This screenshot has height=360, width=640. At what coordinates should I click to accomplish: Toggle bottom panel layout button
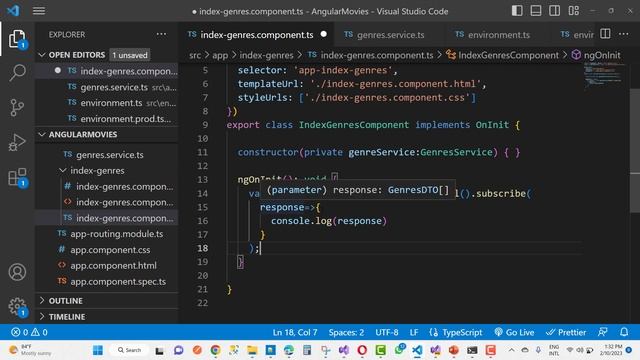(x=536, y=11)
